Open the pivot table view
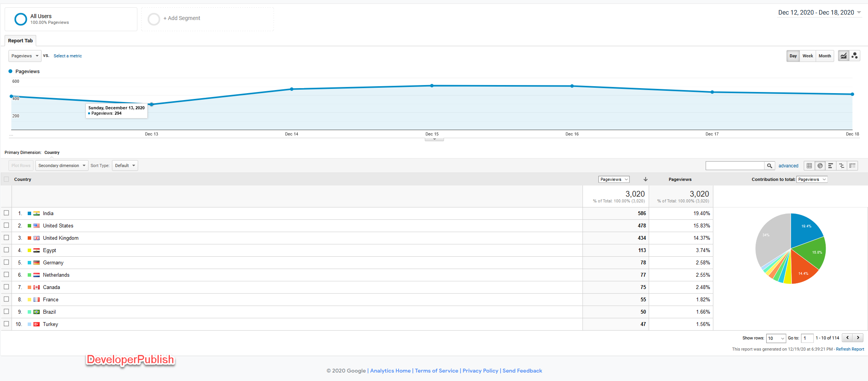Screen dimensions: 868x381 pos(852,165)
